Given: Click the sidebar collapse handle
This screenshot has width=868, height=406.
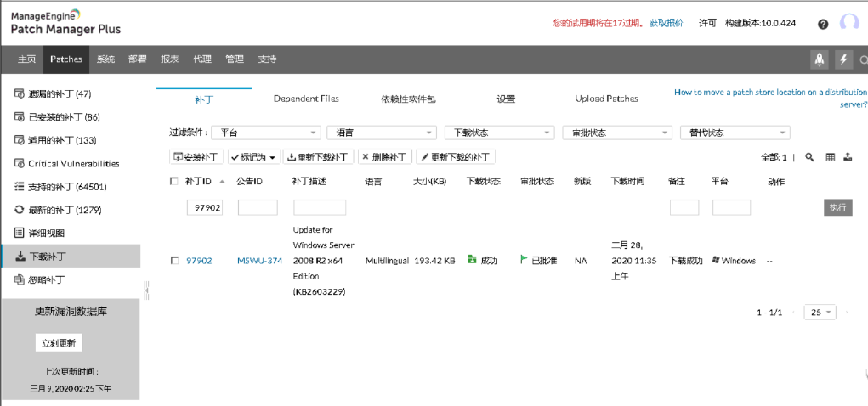Looking at the screenshot, I should click(x=146, y=290).
